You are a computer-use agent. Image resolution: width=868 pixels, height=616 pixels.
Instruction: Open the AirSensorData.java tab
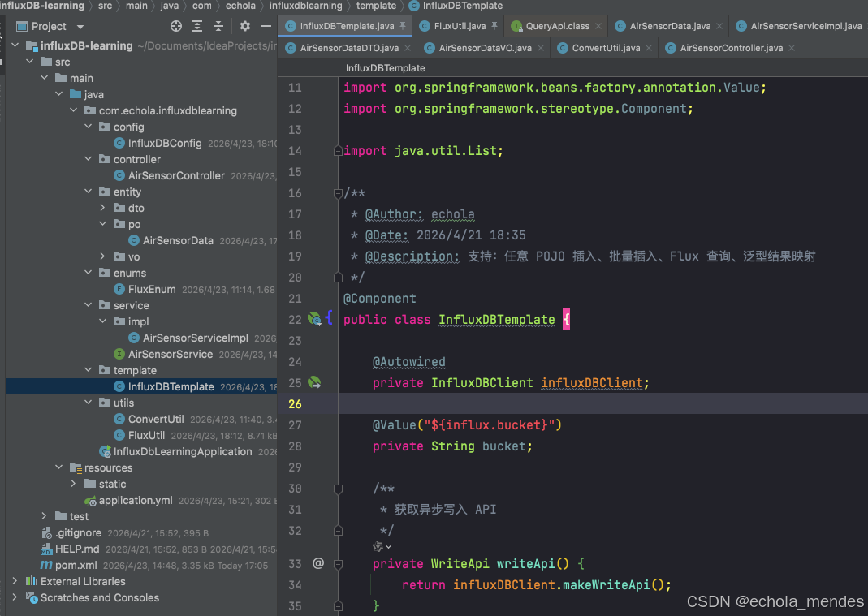[670, 26]
